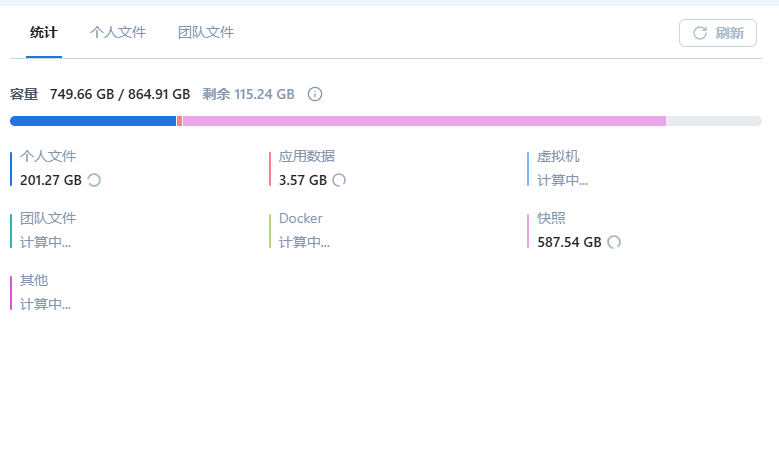Open the 团队文件 tab
This screenshot has height=465, width=779.
tap(206, 33)
